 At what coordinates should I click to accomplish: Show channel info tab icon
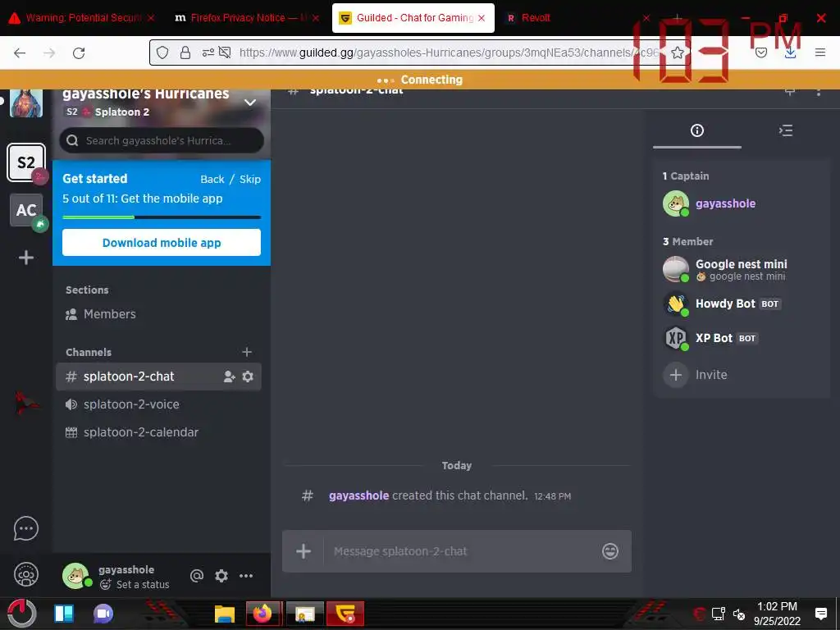coord(697,130)
